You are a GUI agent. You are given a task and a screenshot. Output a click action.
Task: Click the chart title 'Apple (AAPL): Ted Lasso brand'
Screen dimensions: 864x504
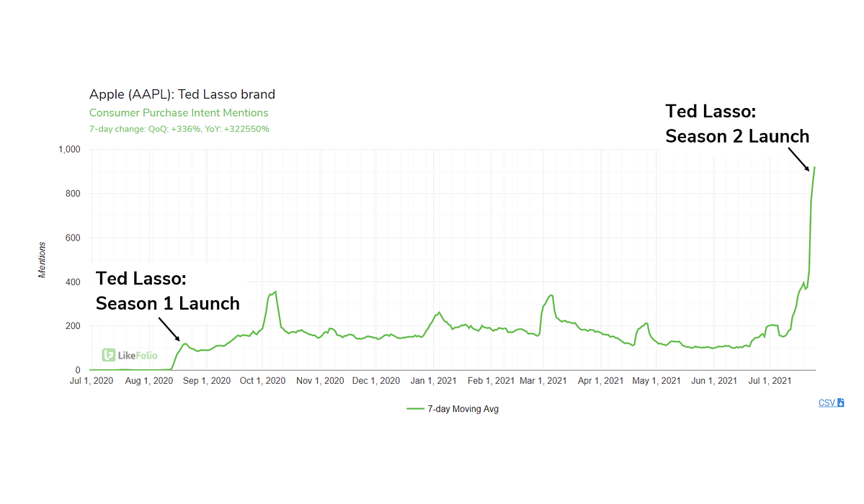coord(182,94)
